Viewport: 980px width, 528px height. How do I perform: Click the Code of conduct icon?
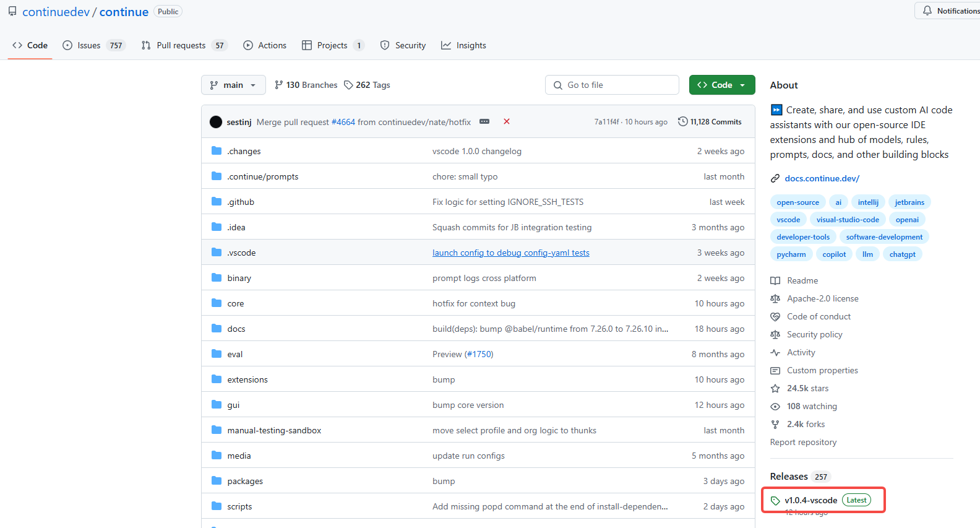coord(775,316)
